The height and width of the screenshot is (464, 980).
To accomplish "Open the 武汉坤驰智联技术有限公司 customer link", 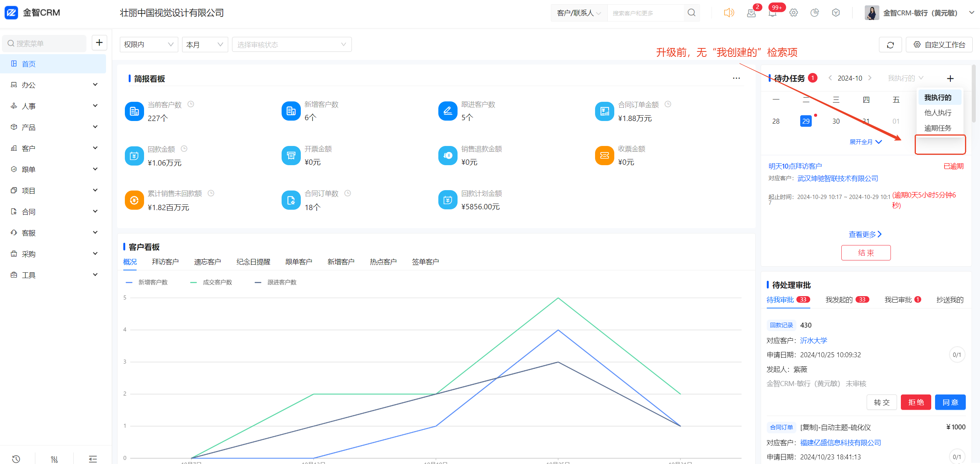I will point(838,179).
